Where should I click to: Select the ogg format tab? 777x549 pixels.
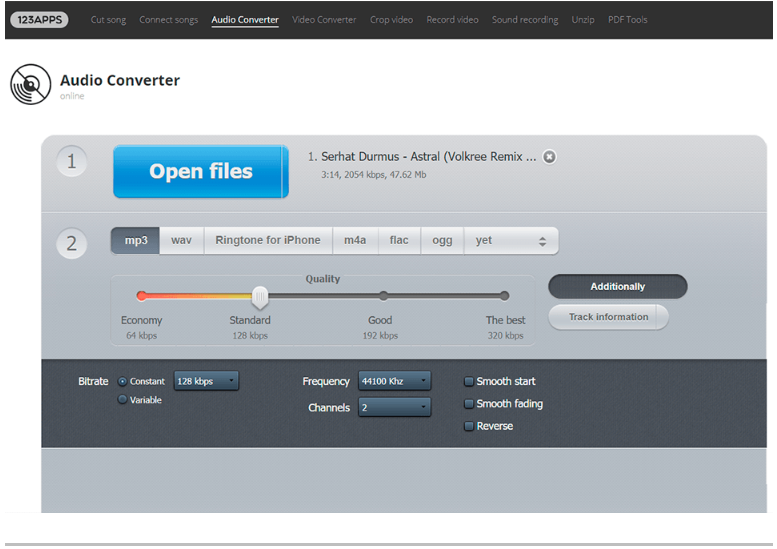(442, 240)
